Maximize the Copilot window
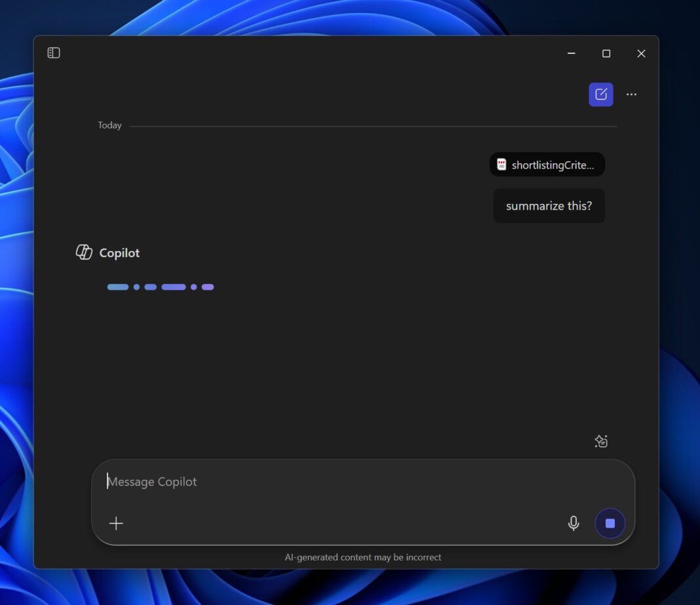 click(606, 53)
